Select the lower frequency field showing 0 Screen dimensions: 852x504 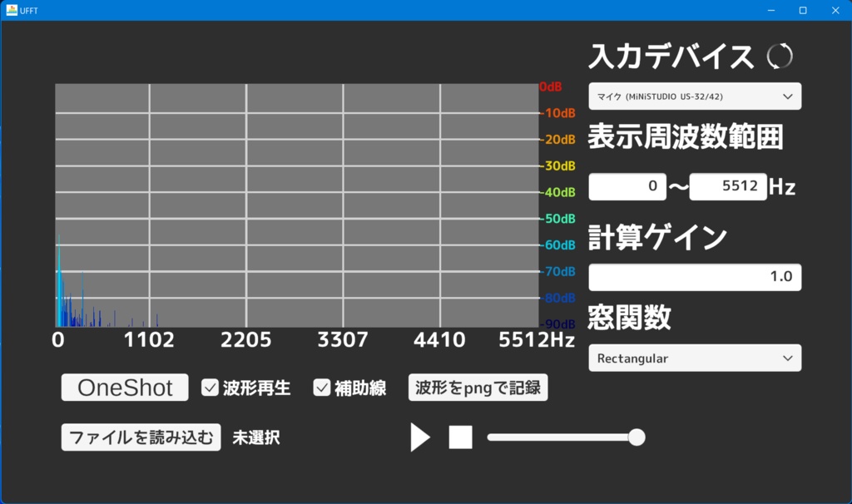coord(627,186)
